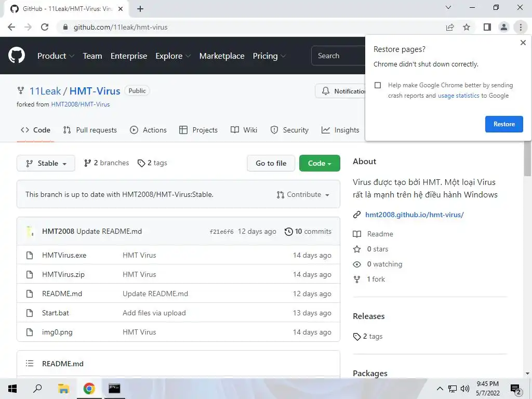Click the Marketplace nav link
Viewport: 532px width, 399px height.
coord(222,56)
